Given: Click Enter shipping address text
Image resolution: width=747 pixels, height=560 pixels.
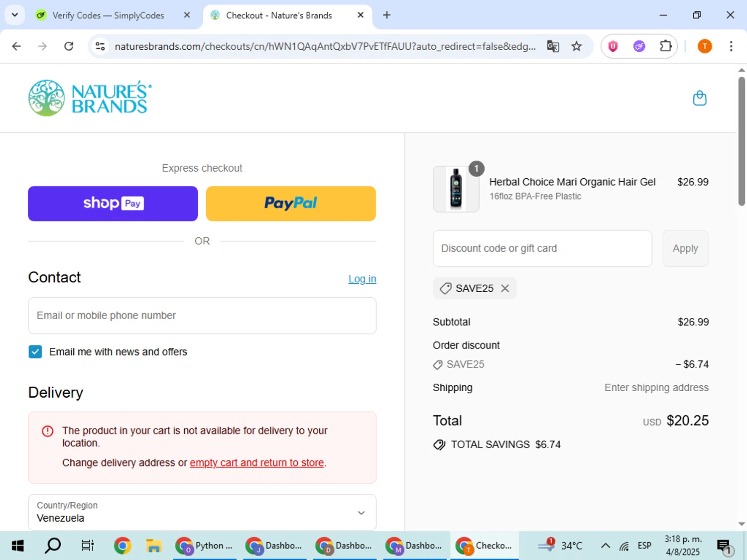Looking at the screenshot, I should [656, 388].
